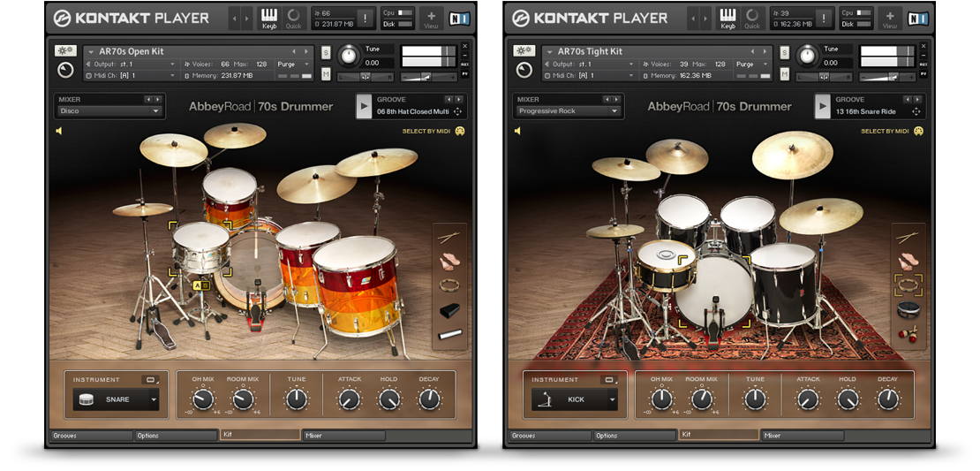980x471 pixels.
Task: Click groove drag icon beside 06 8th Hat
Action: [457, 111]
